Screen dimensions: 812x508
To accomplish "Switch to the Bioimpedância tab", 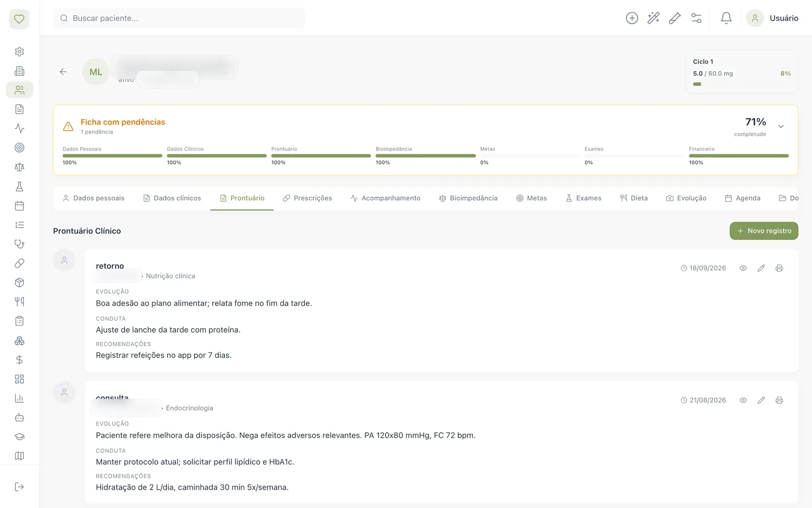I will click(468, 198).
